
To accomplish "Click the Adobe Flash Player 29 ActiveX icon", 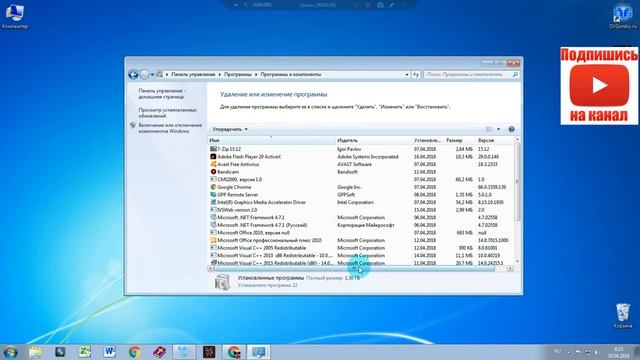I will (x=213, y=157).
